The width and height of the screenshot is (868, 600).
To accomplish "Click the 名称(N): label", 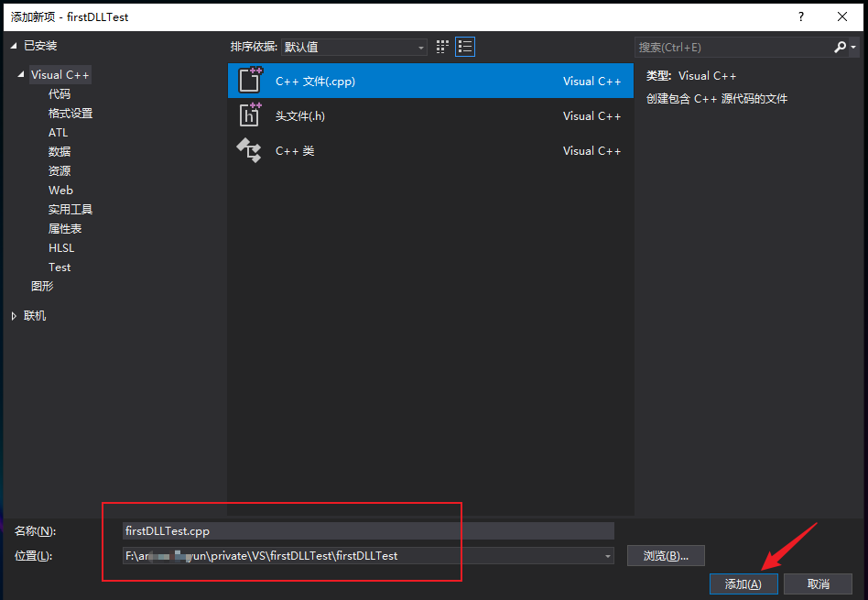I will pos(35,530).
